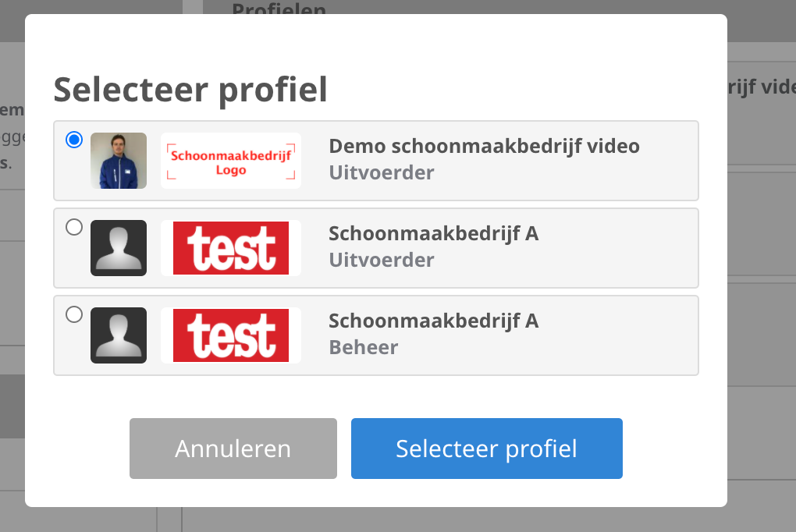
Task: Click the user photo in the Demo profile row
Action: pyautogui.click(x=119, y=161)
